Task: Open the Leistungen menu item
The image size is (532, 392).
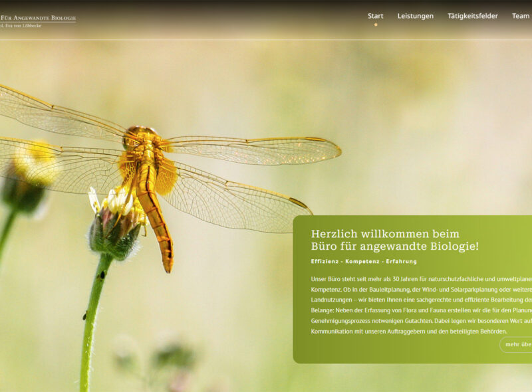Action: click(415, 16)
